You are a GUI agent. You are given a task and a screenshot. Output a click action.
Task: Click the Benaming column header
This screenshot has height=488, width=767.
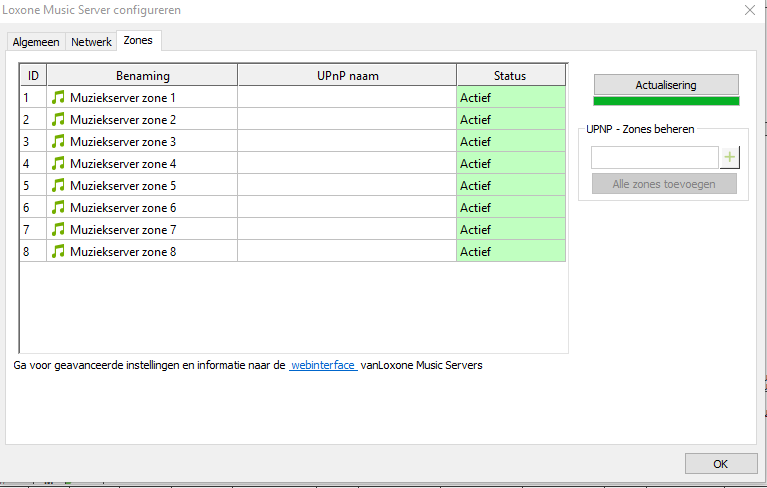142,76
